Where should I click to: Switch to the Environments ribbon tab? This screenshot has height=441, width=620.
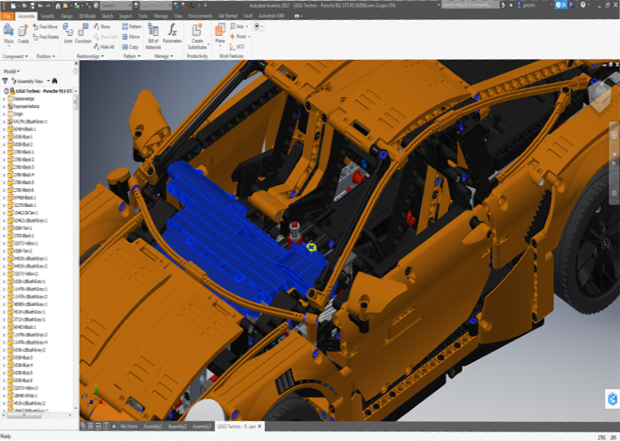(200, 16)
